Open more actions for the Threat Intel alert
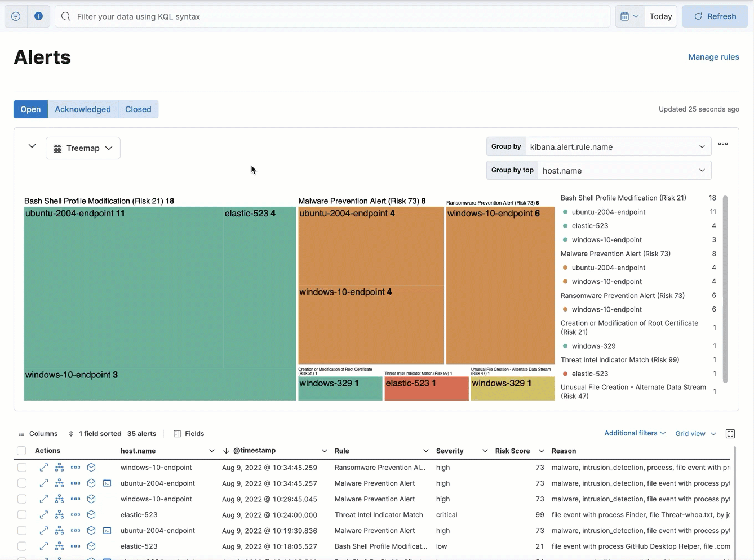 (x=75, y=514)
